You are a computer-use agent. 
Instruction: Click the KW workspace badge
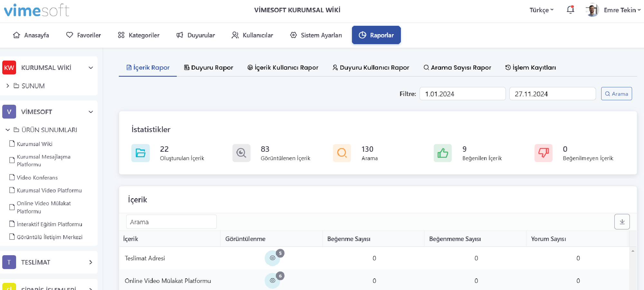point(9,68)
